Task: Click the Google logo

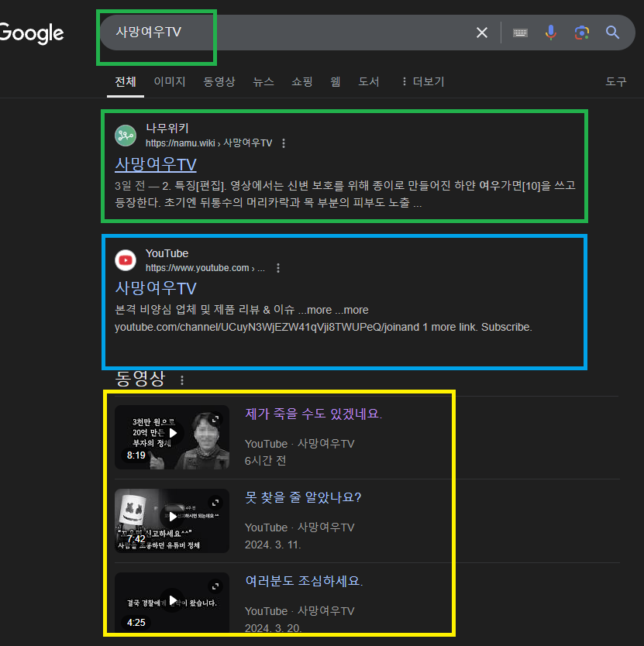Action: 31,33
